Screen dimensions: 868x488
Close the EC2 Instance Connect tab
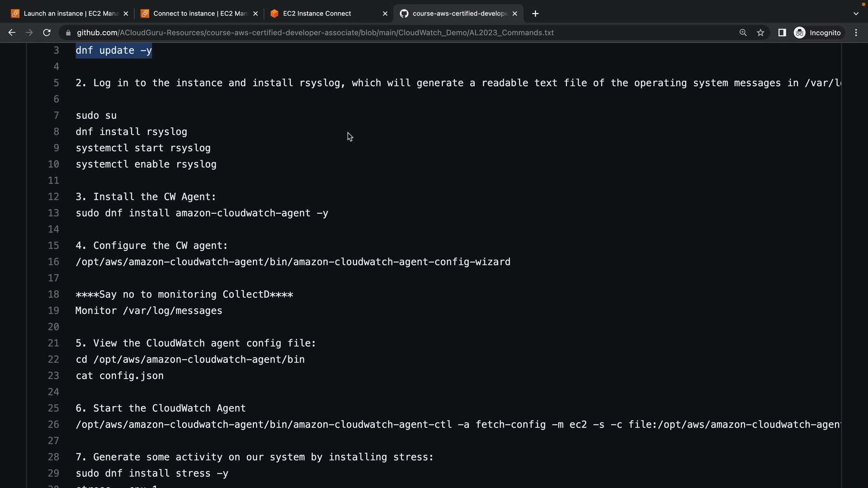tap(385, 14)
